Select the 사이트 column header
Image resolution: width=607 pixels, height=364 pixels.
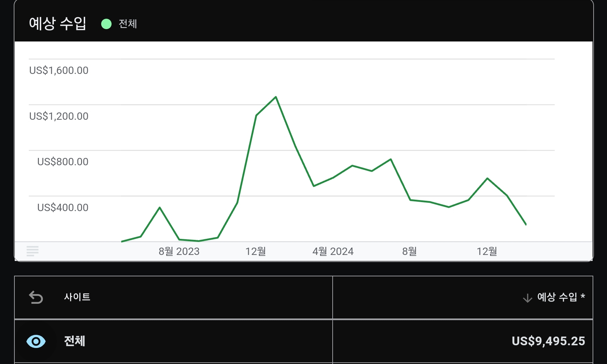[77, 297]
